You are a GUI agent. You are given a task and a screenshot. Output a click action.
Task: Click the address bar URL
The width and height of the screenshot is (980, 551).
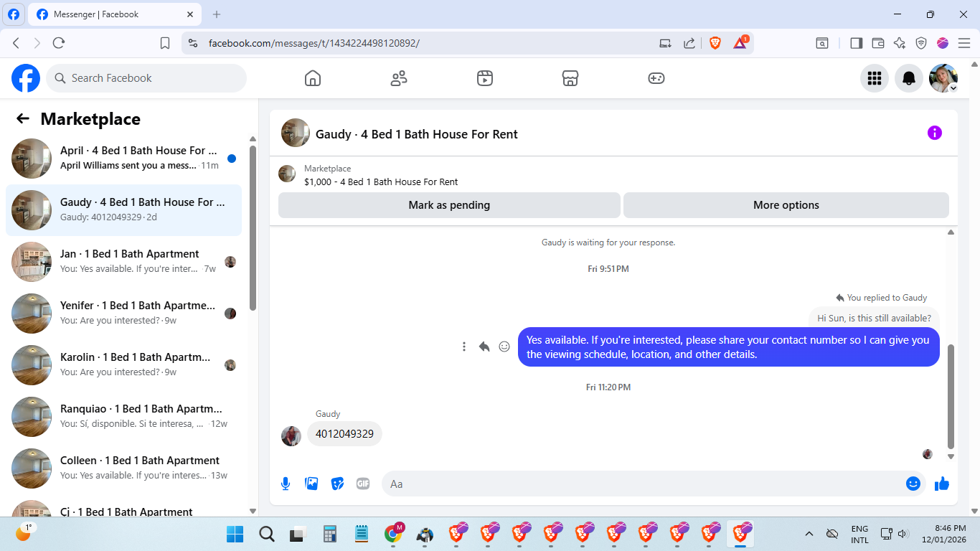[x=314, y=43]
